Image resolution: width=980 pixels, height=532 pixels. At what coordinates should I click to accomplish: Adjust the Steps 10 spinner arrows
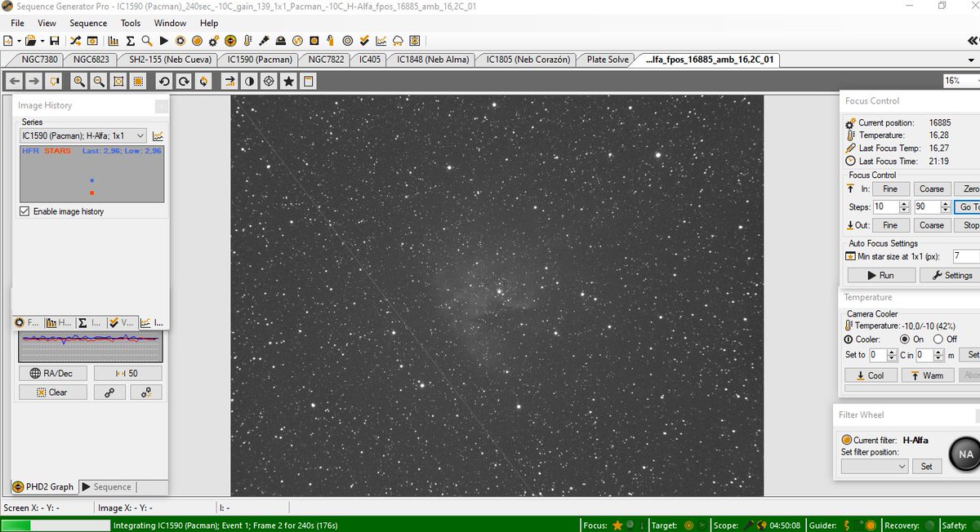click(x=905, y=207)
